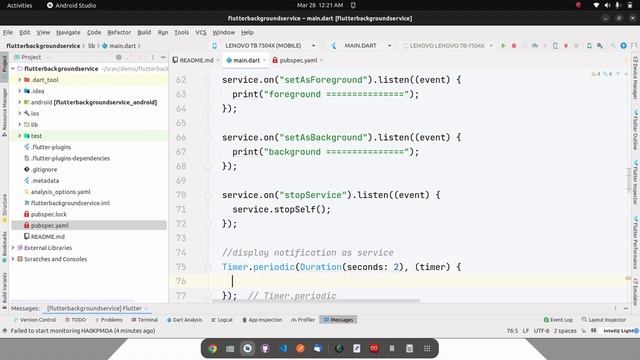640x360 pixels.
Task: Expand the ios folder
Action: 19,113
